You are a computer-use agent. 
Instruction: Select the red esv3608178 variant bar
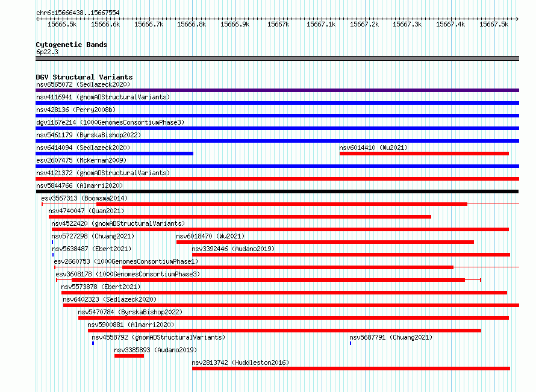point(269,280)
